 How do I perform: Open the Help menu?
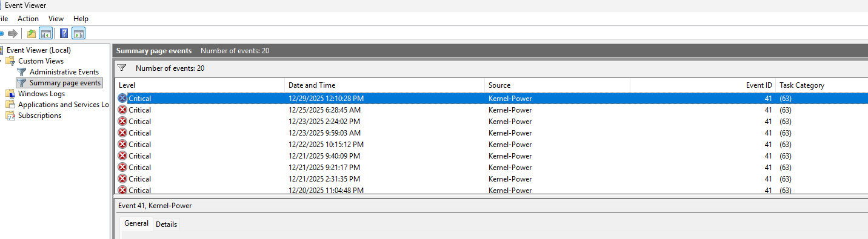81,19
